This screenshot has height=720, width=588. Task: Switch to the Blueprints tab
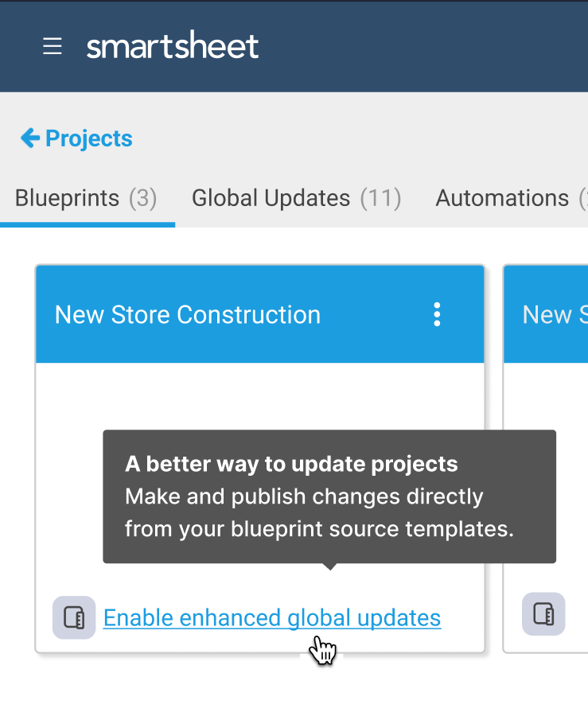click(x=67, y=198)
